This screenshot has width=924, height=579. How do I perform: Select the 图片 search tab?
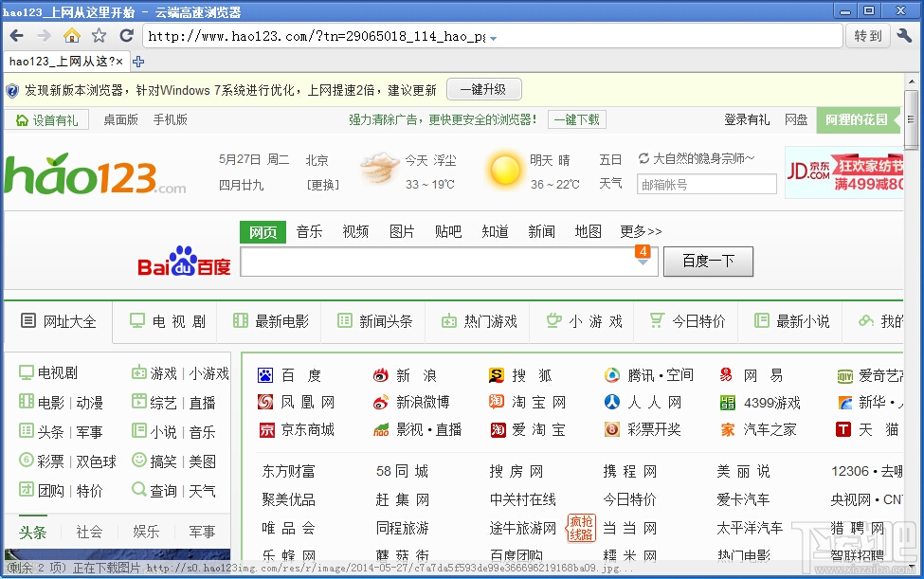pyautogui.click(x=402, y=231)
